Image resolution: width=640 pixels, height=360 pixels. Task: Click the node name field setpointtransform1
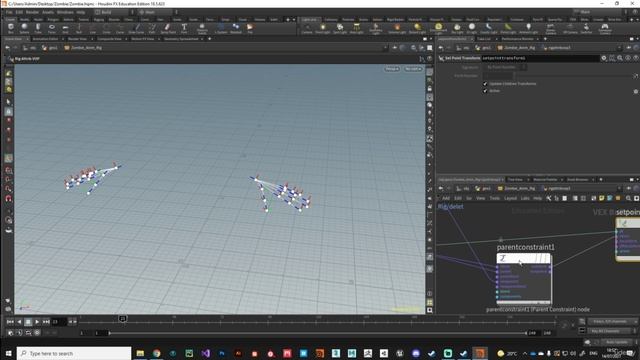pyautogui.click(x=540, y=58)
